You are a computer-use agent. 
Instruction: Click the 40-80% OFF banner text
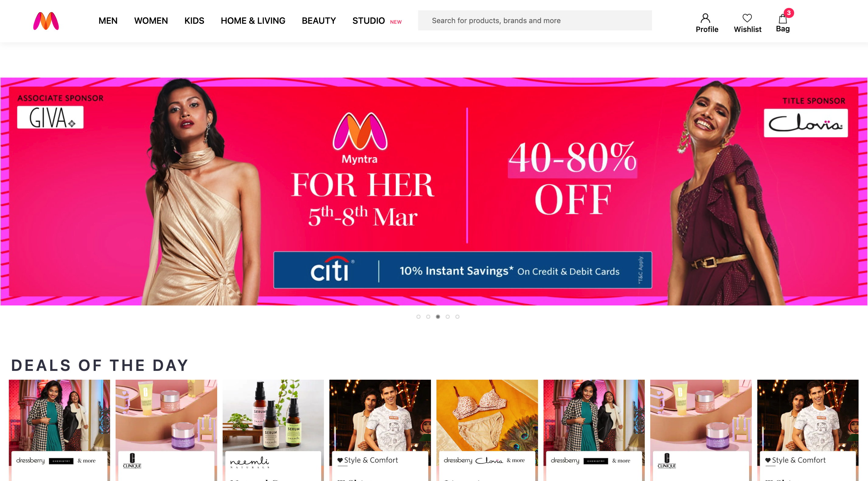pos(572,178)
